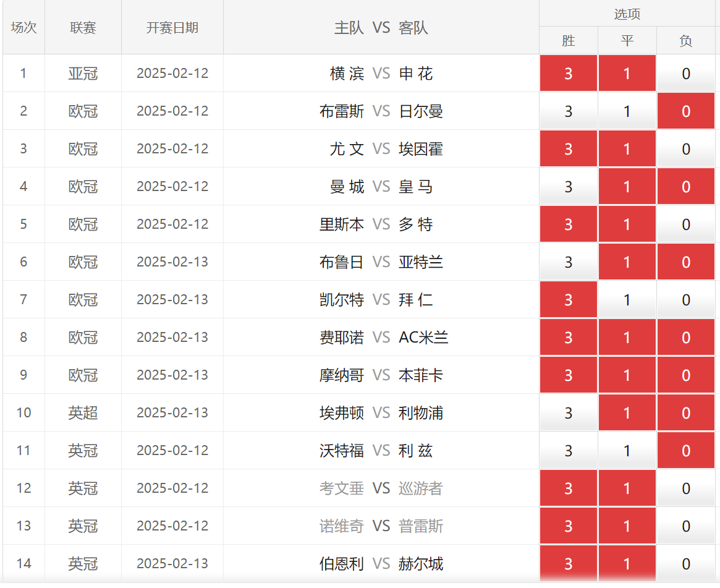The height and width of the screenshot is (588, 720).
Task: Toggle loss option 0 for 布雷斯 vs 日尔曼
Action: [686, 111]
